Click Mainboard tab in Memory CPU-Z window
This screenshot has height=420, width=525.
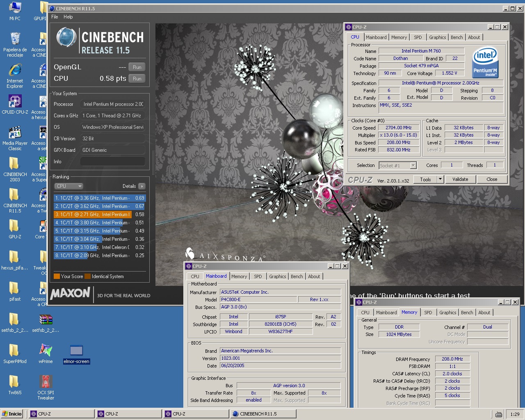(x=386, y=313)
